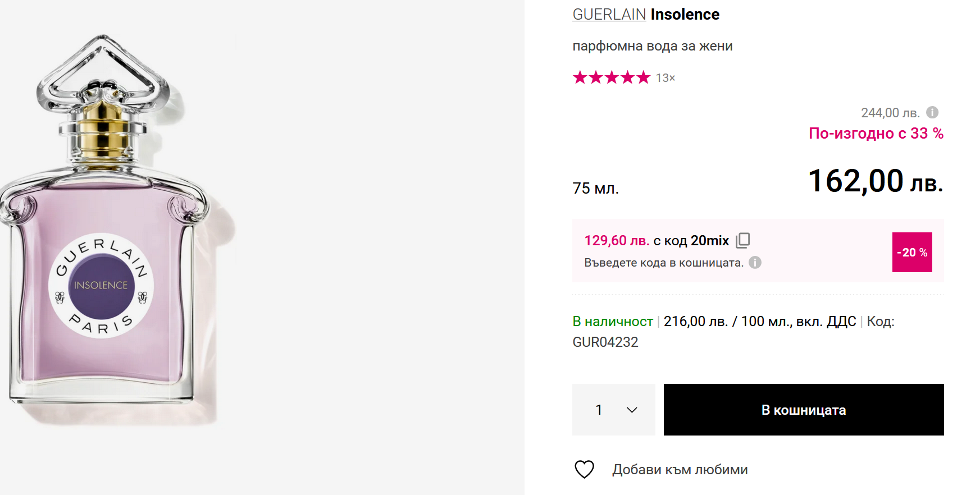Viewport: 980px width, 495px height.
Task: Click the GUERLAIN brand link
Action: tap(609, 15)
